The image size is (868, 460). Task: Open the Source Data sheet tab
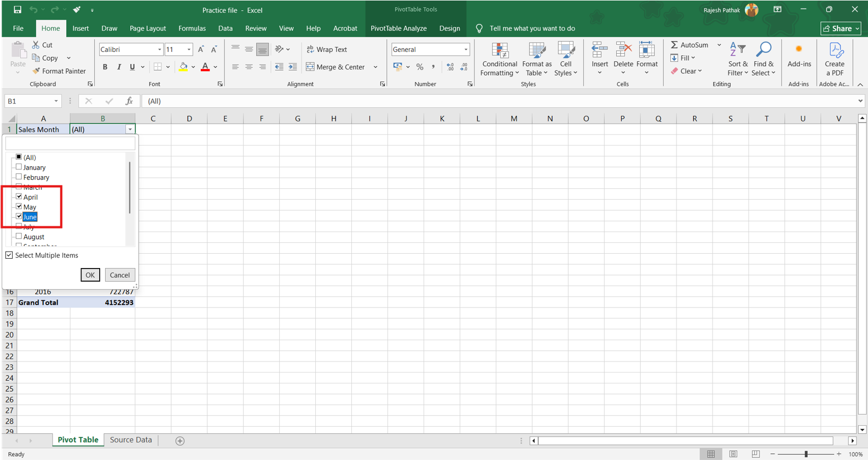[x=131, y=440]
